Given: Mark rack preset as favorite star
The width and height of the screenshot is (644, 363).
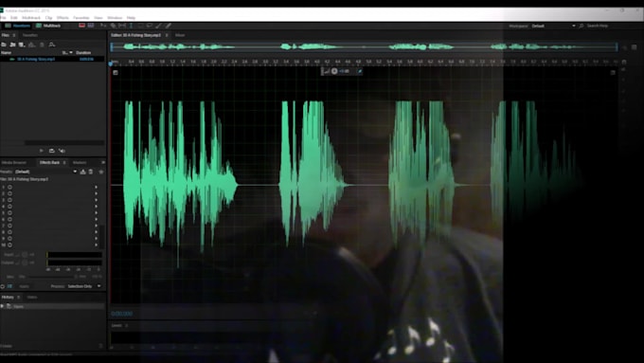Looking at the screenshot, I should click(x=101, y=172).
